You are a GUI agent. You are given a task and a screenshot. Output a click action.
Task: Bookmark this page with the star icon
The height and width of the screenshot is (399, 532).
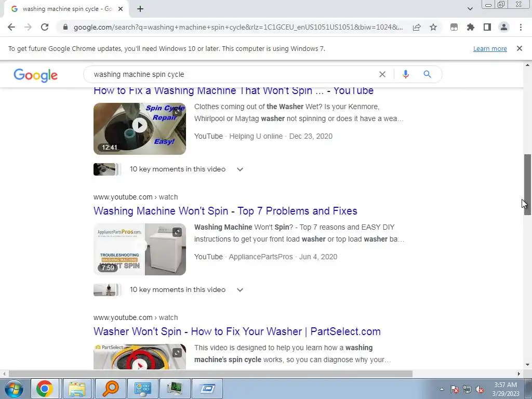point(433,27)
